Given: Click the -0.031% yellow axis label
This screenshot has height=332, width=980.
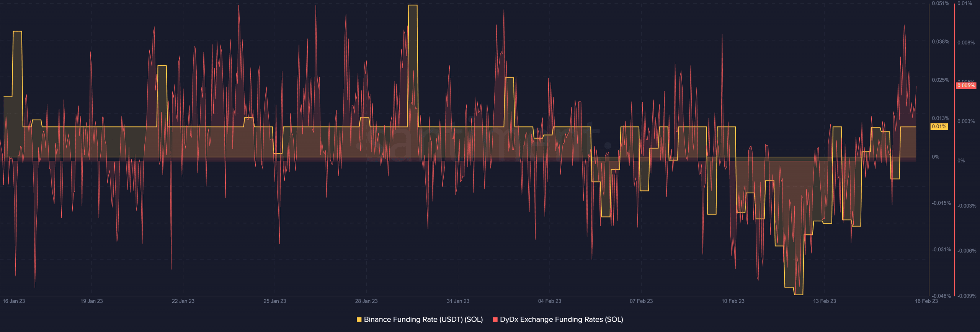Looking at the screenshot, I should (x=941, y=249).
